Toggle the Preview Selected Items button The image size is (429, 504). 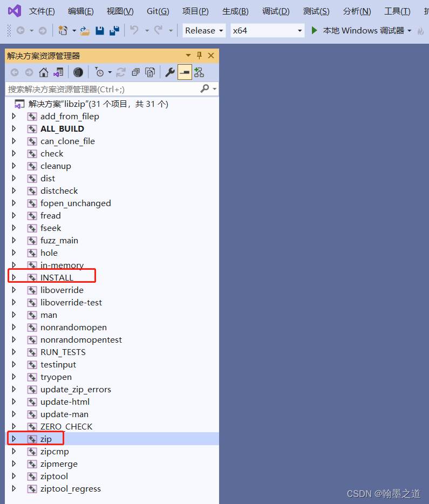(185, 72)
